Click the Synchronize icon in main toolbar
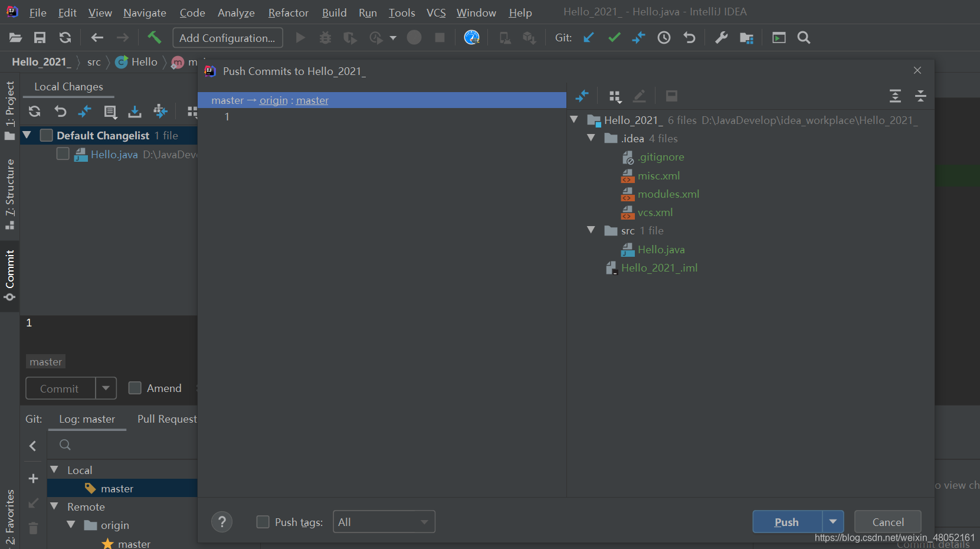This screenshot has width=980, height=549. (65, 38)
